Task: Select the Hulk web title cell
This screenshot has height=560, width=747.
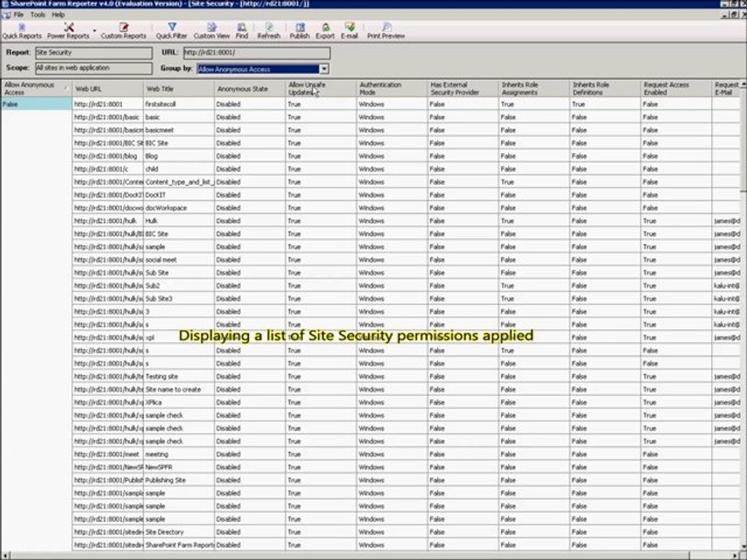Action: [x=179, y=221]
